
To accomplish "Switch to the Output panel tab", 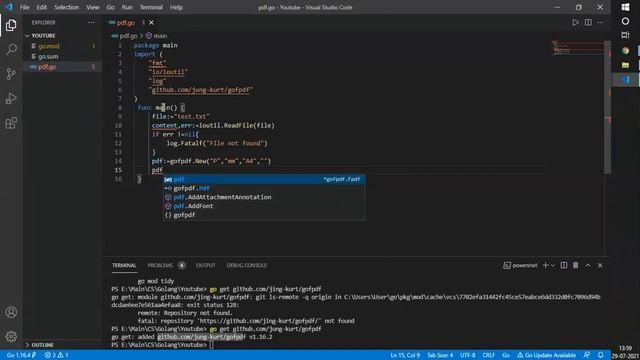I will [x=206, y=265].
